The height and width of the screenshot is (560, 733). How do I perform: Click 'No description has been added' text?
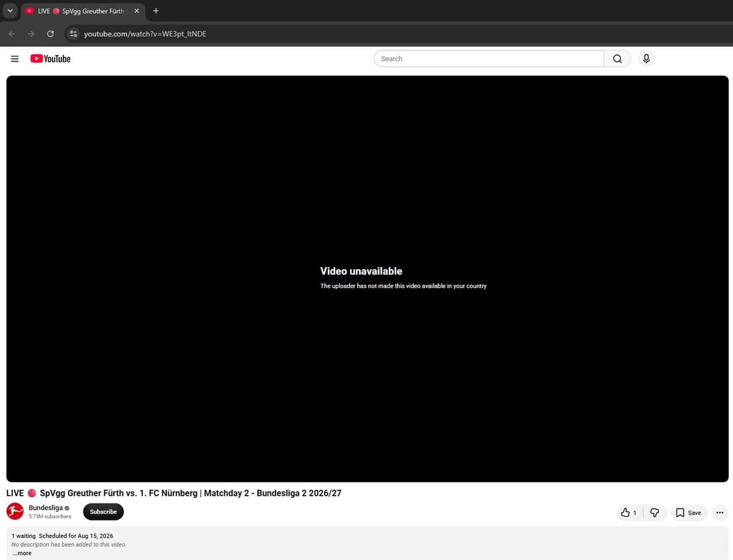pyautogui.click(x=69, y=544)
